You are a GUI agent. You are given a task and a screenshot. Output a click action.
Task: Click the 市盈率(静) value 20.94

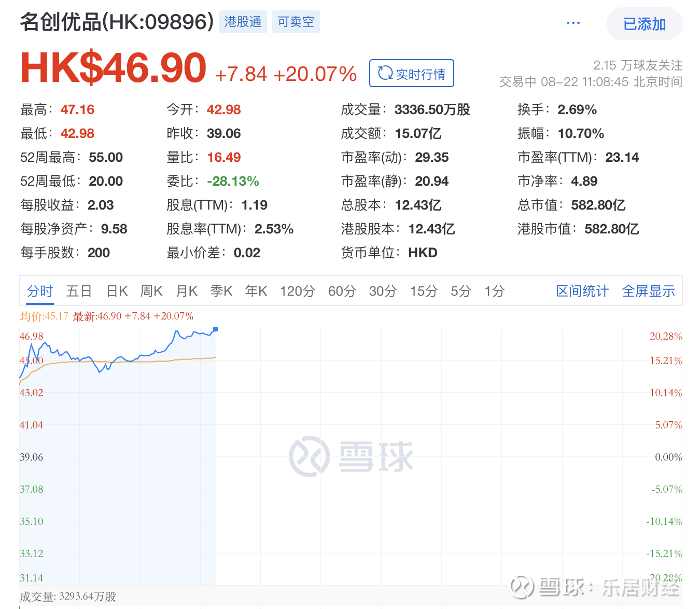pos(432,181)
